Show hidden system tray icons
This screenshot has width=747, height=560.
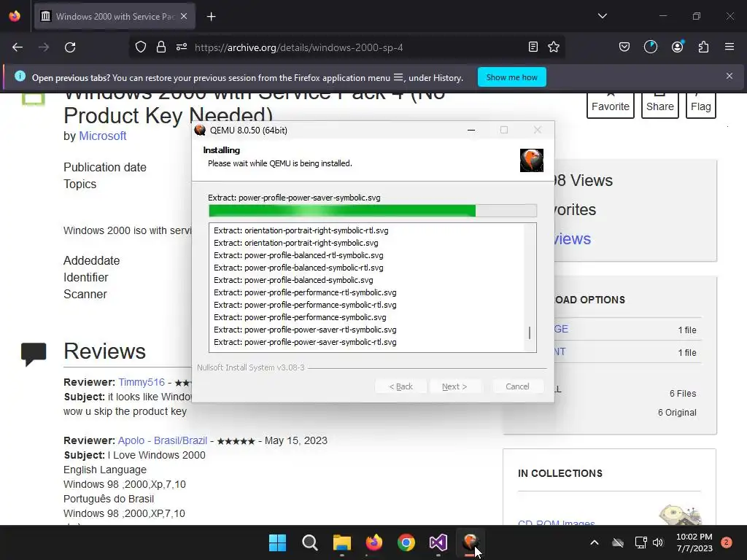tap(594, 542)
